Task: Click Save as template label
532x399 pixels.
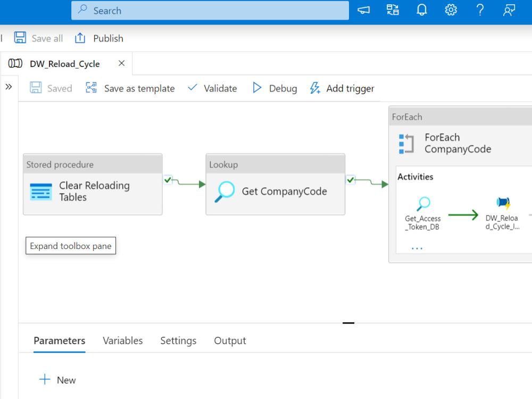Action: [139, 88]
